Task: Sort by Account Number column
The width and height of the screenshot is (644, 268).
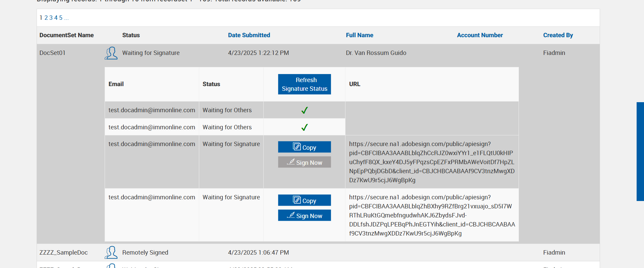Action: [x=480, y=35]
